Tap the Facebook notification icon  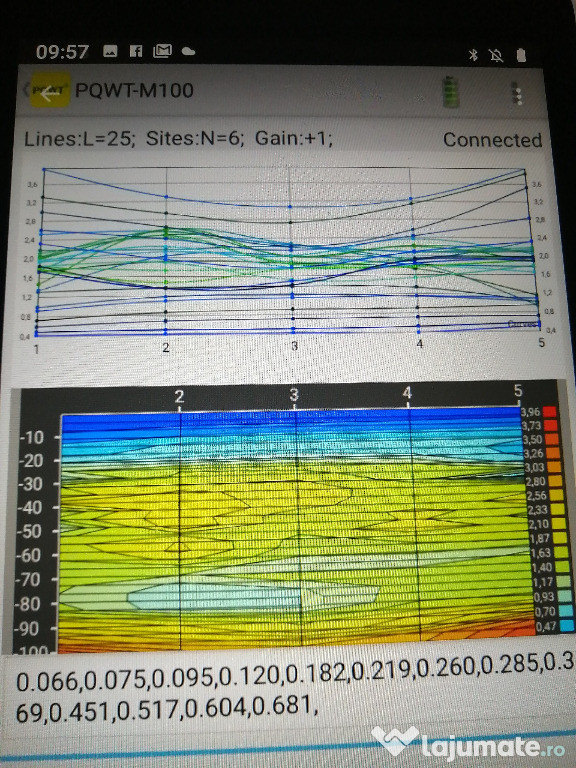(136, 51)
